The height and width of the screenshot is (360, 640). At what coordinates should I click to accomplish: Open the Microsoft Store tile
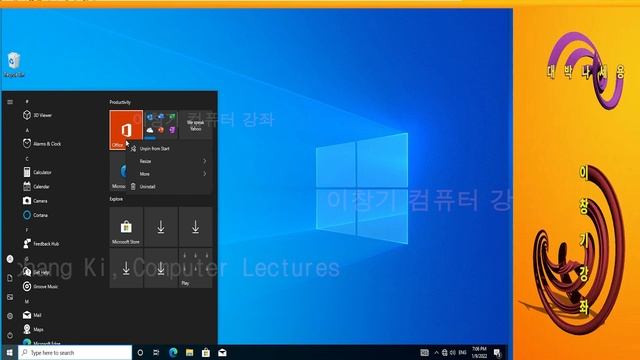coord(126,227)
